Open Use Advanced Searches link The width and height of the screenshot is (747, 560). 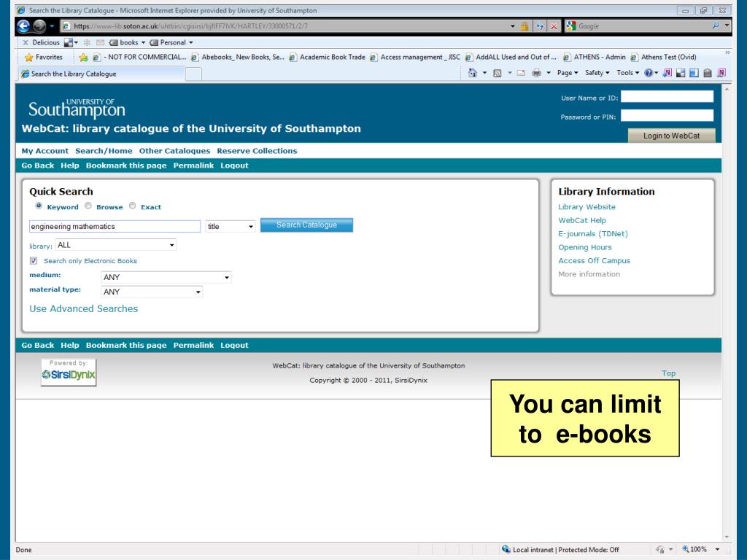tap(83, 308)
